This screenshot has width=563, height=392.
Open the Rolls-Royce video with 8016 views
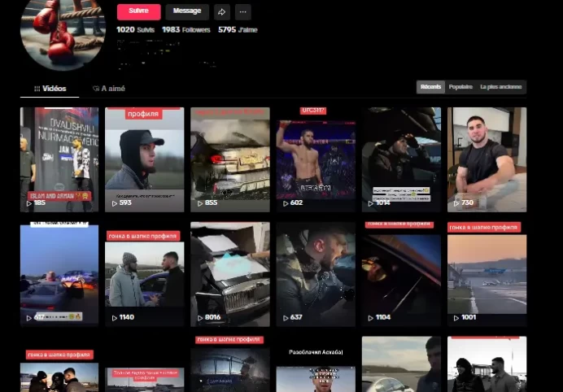click(x=230, y=274)
